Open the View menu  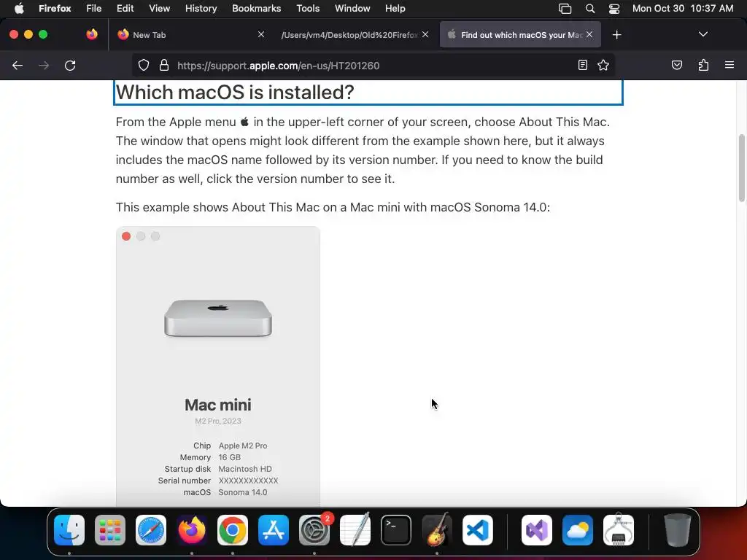pos(160,9)
